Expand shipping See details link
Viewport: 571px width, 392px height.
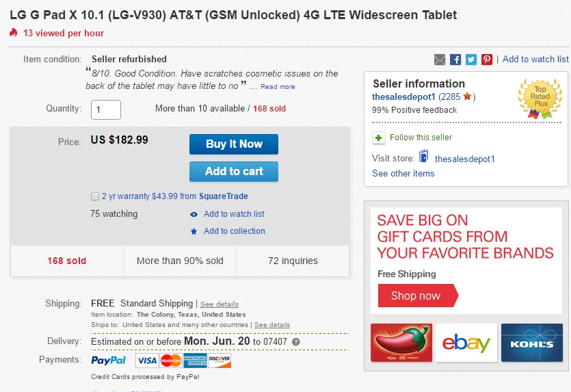[220, 304]
